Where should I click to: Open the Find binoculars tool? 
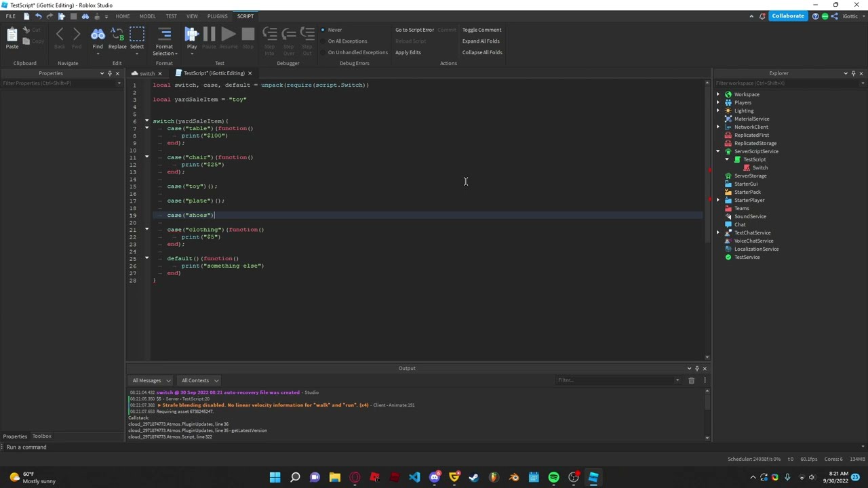tap(98, 35)
